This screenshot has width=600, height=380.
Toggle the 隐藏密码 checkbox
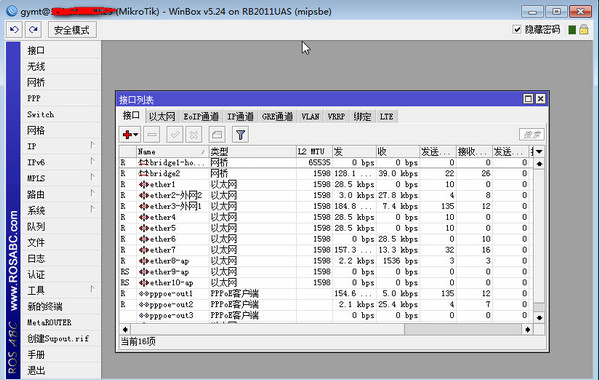point(517,29)
